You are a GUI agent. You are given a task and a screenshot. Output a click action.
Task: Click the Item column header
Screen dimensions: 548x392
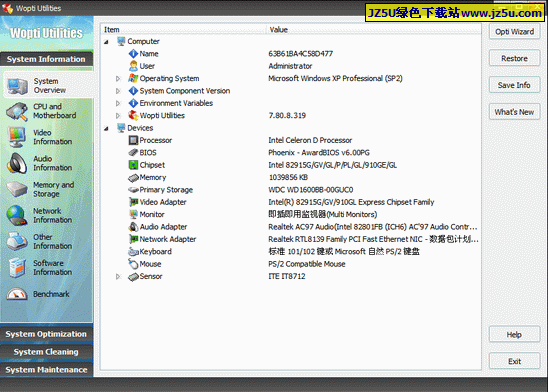click(184, 30)
